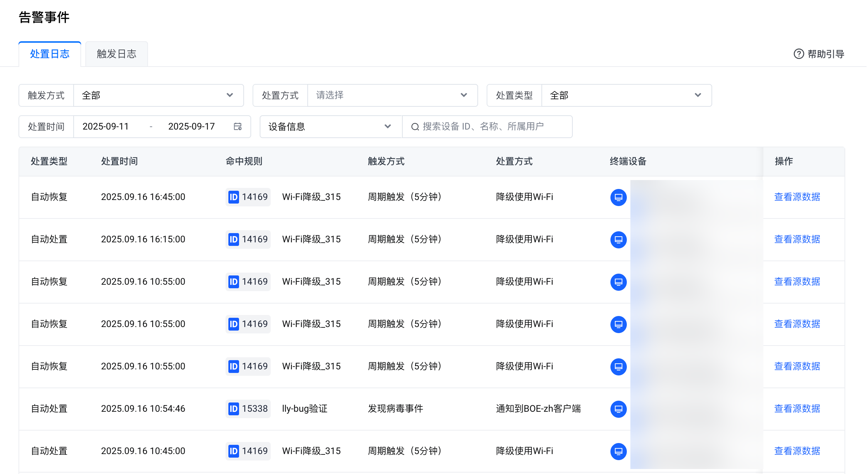The image size is (868, 474).
Task: Click the search magnifier icon in device search
Action: point(415,127)
